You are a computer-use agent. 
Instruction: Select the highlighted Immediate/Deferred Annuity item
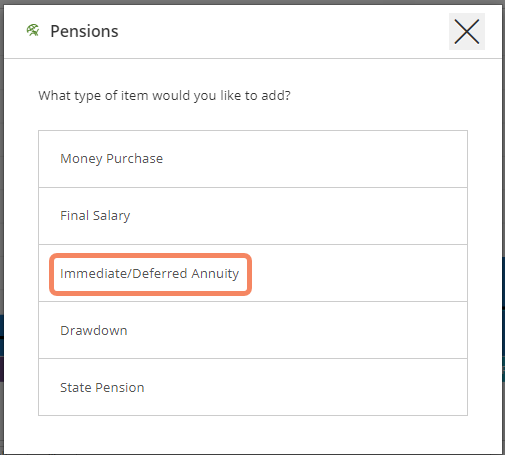pyautogui.click(x=150, y=274)
